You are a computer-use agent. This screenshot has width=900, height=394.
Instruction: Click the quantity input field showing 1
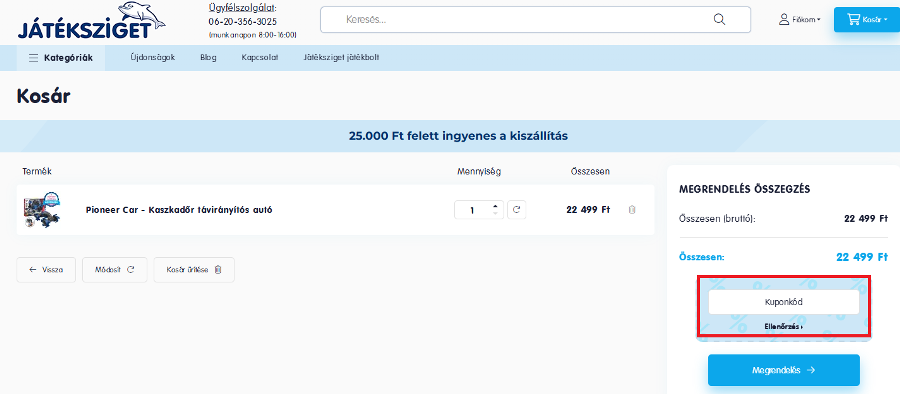[473, 210]
